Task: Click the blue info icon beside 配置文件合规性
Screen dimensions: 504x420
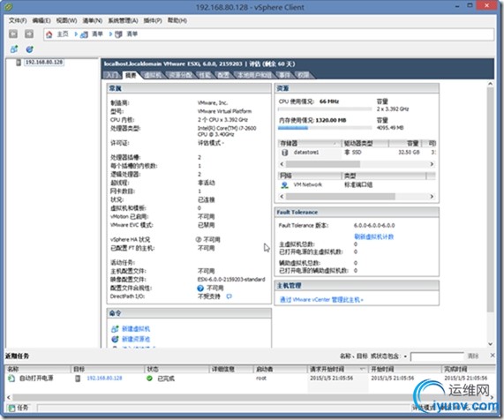Action: (x=200, y=288)
